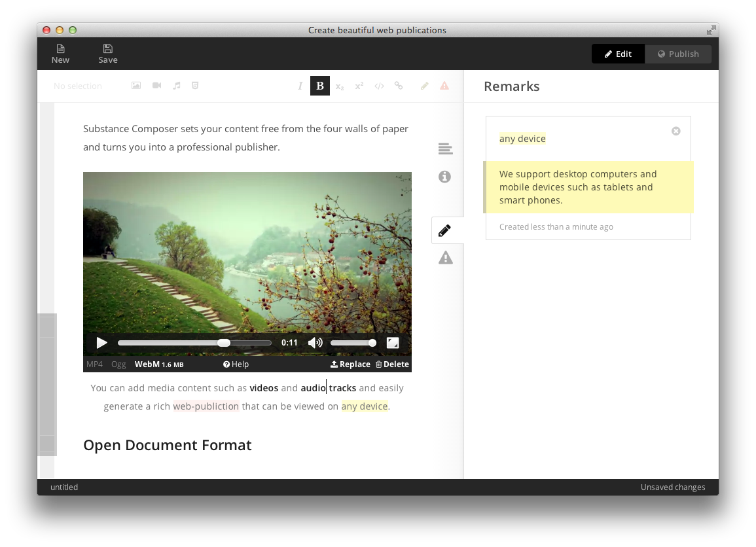The width and height of the screenshot is (756, 547).
Task: Click the first paragraph about Substance Composer
Action: (245, 138)
